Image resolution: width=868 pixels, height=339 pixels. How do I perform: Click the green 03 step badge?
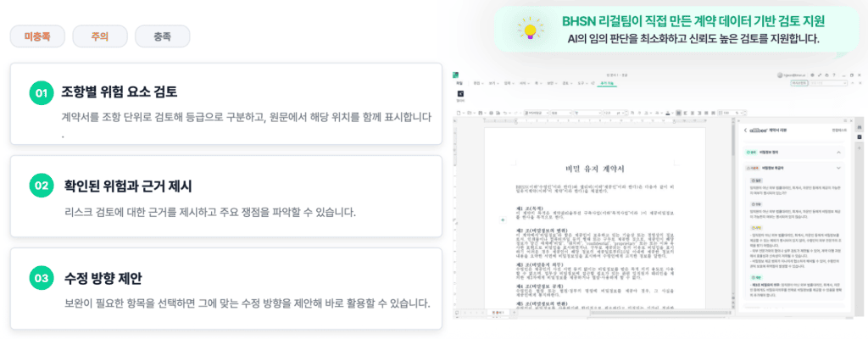[41, 278]
